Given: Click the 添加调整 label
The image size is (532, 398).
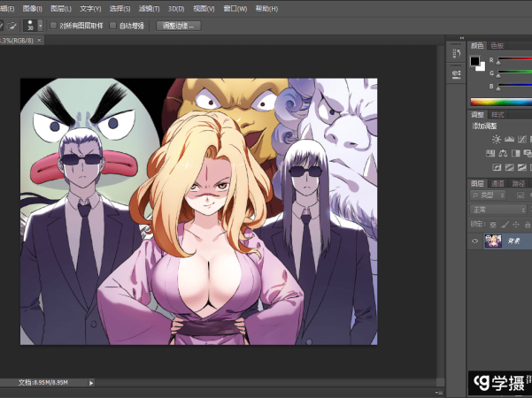Looking at the screenshot, I should tap(484, 126).
